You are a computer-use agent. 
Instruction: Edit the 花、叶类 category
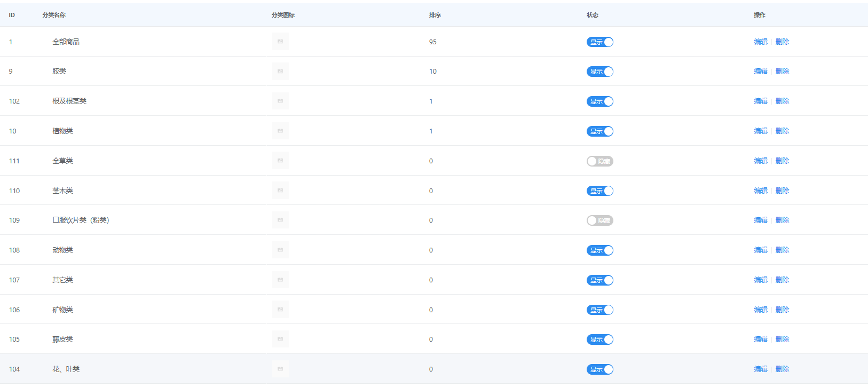pyautogui.click(x=761, y=369)
